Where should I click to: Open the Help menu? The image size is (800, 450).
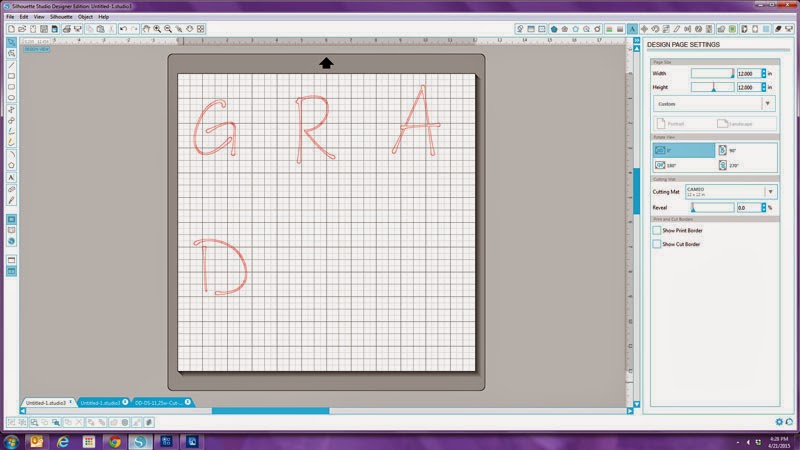coord(104,17)
